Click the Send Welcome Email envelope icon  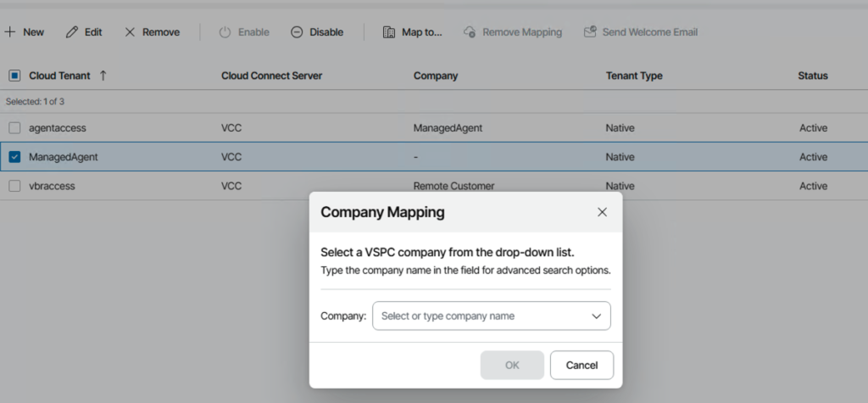(590, 32)
